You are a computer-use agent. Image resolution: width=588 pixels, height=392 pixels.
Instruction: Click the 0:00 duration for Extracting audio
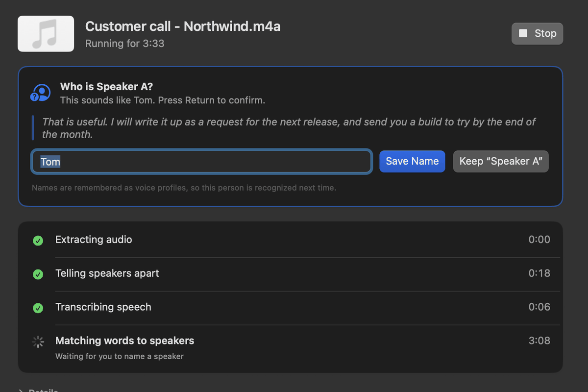point(539,240)
